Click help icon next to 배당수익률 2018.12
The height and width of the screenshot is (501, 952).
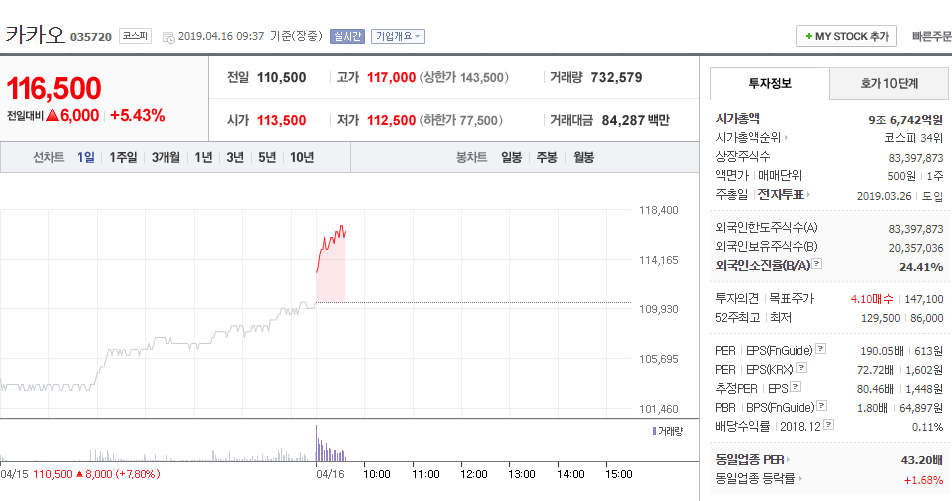(x=828, y=424)
